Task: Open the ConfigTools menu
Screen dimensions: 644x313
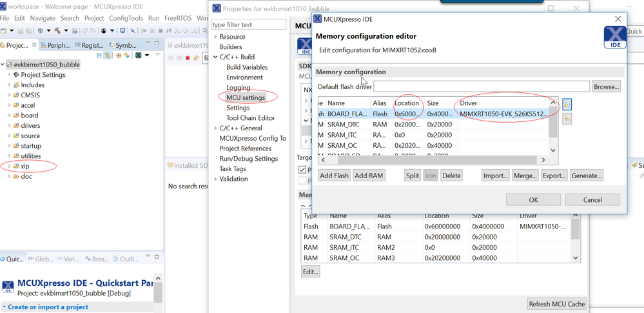Action: (126, 18)
